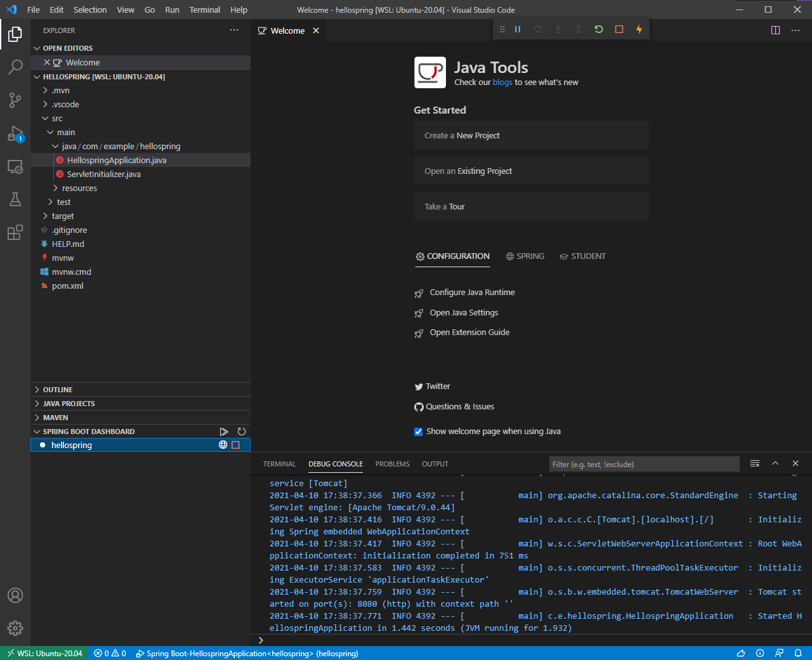Screen dimensions: 812x660
Task: Click Create a New Project
Action: click(x=531, y=135)
